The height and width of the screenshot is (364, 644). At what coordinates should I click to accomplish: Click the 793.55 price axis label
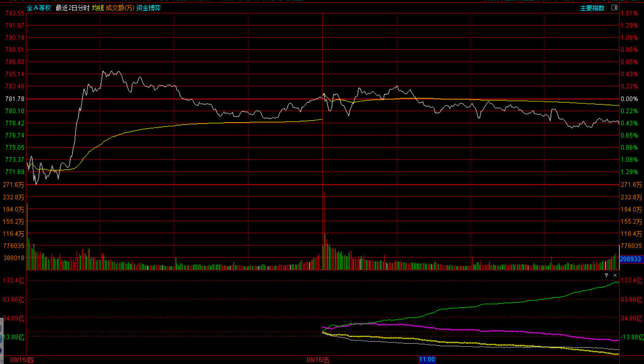(x=15, y=13)
